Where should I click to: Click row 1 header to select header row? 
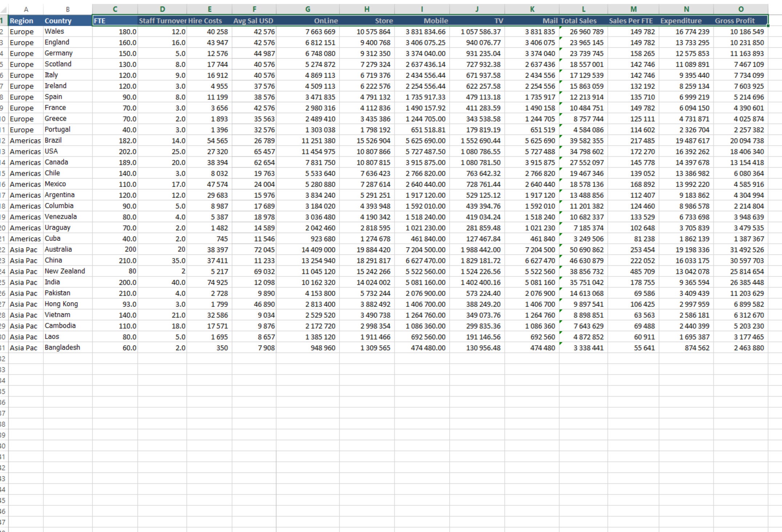click(x=3, y=21)
